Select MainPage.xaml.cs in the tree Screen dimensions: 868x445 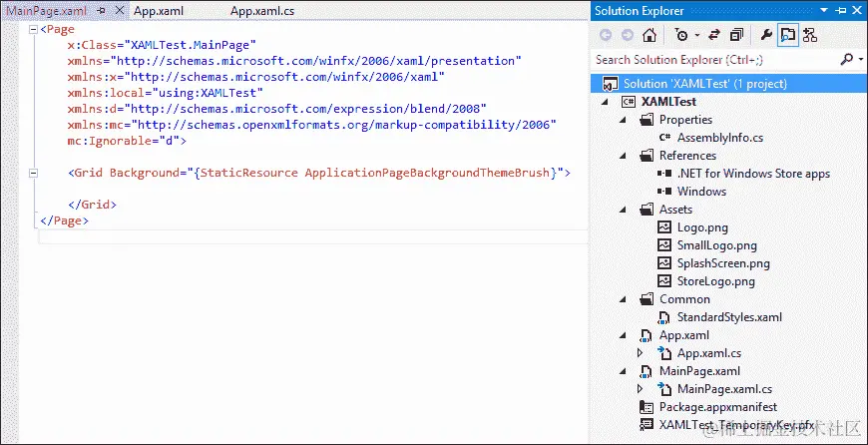coord(724,389)
